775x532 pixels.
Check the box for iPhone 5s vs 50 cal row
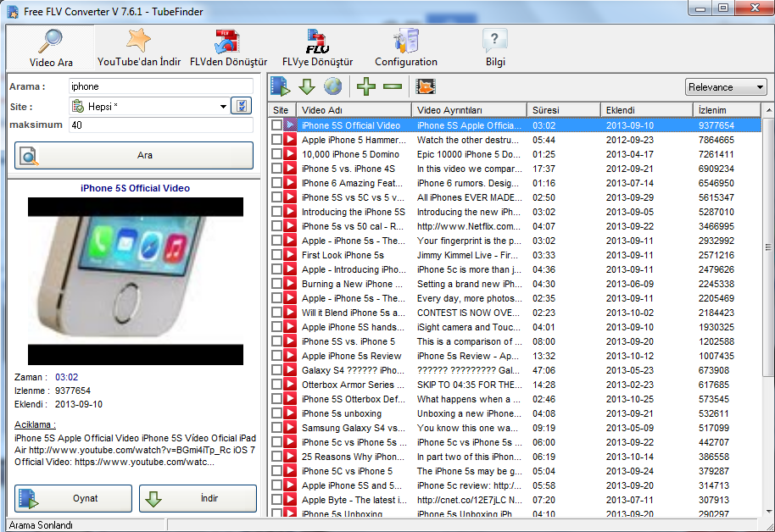276,225
